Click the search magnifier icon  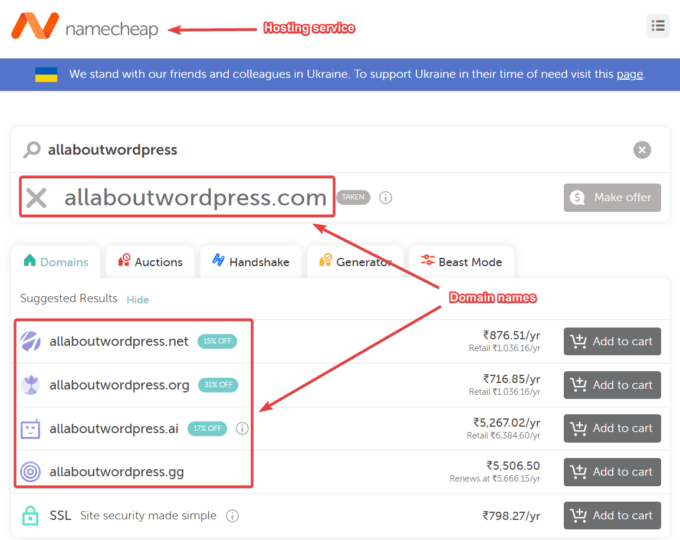[32, 150]
